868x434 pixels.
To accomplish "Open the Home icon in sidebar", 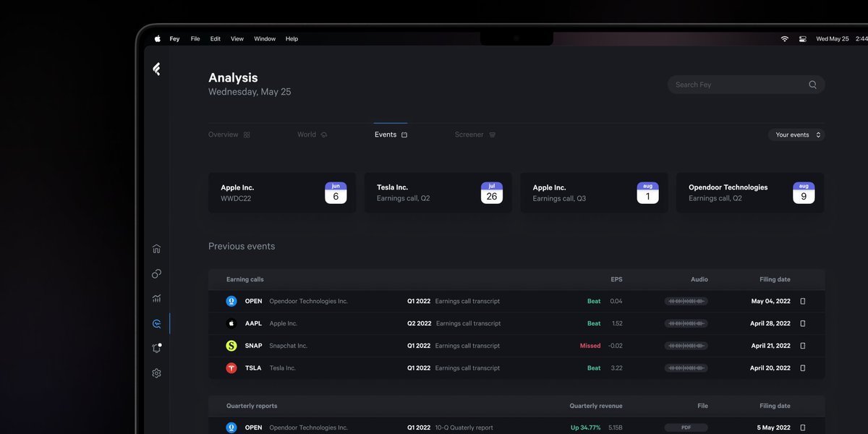I will click(156, 249).
